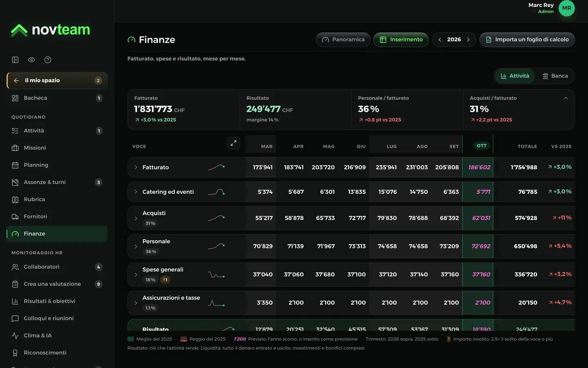The width and height of the screenshot is (588, 368).
Task: Expand the Fatturato row
Action: coord(136,167)
